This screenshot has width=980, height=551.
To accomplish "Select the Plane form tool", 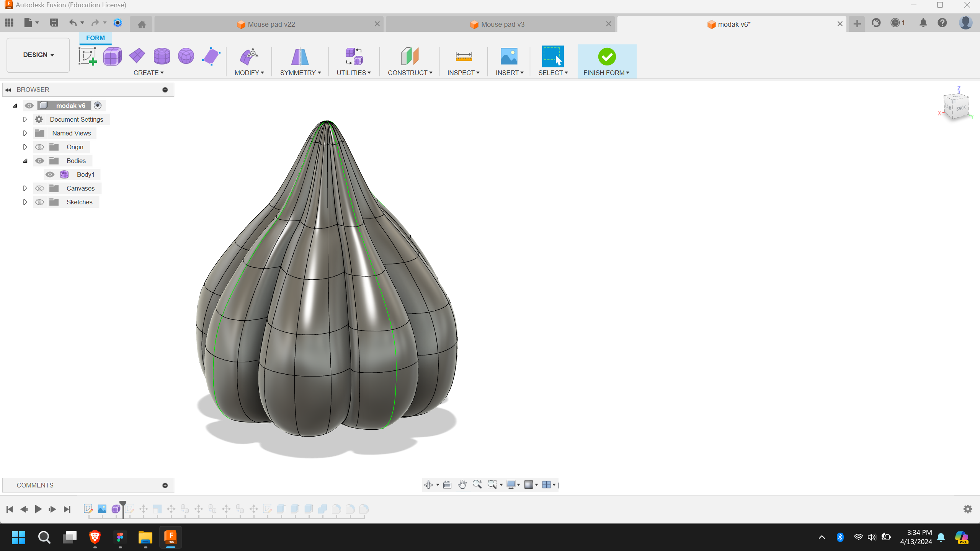I will coord(137,56).
